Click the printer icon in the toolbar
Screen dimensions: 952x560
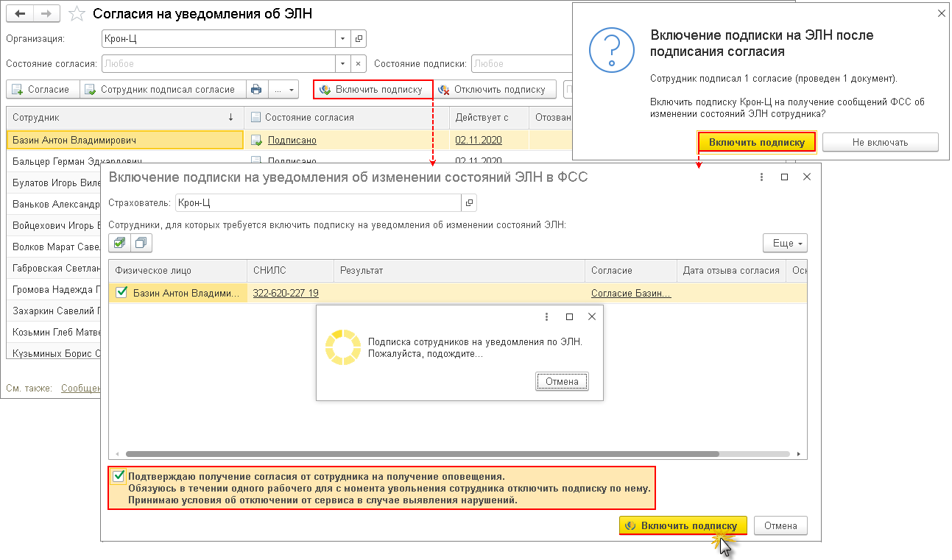click(256, 89)
